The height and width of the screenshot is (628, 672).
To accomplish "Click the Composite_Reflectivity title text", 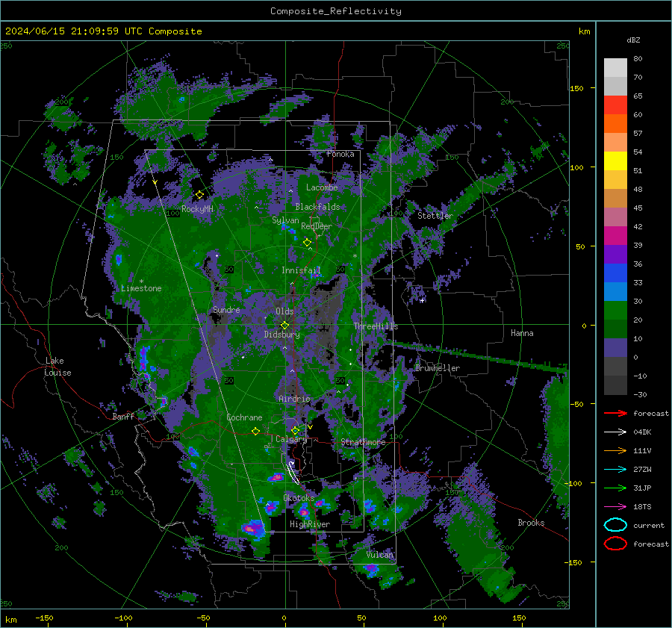I will [x=335, y=11].
